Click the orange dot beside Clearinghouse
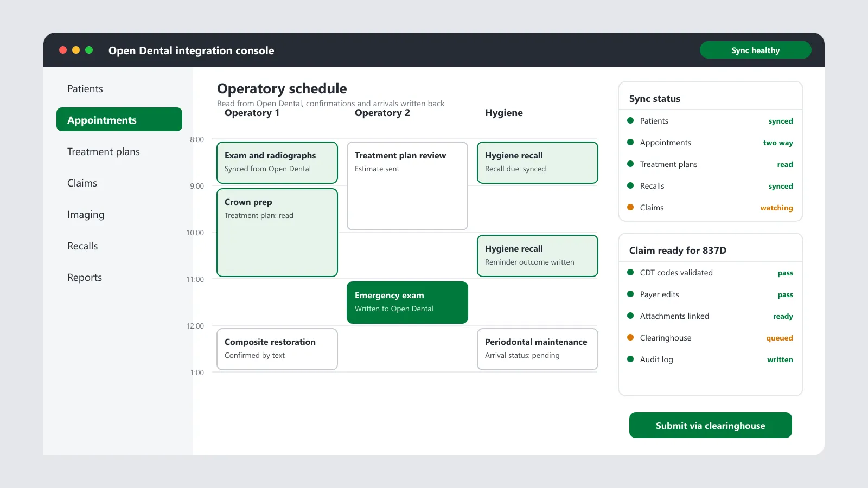868x488 pixels. [630, 337]
